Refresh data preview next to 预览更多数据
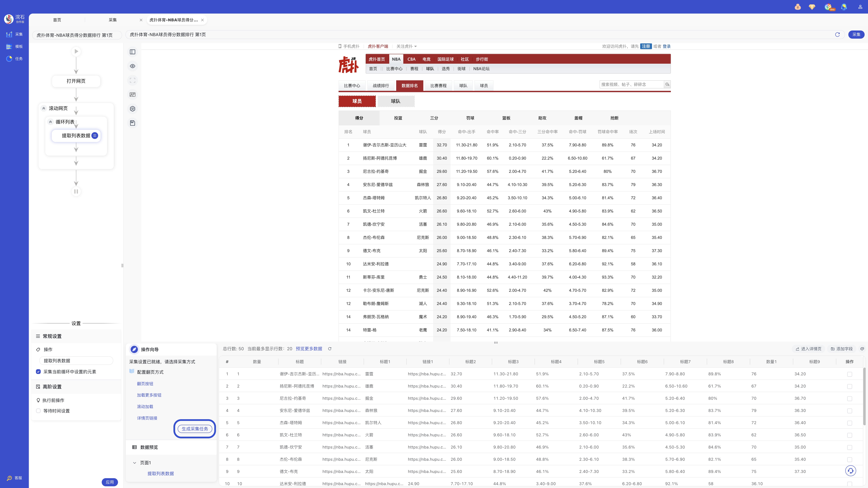868x488 pixels. (x=330, y=349)
